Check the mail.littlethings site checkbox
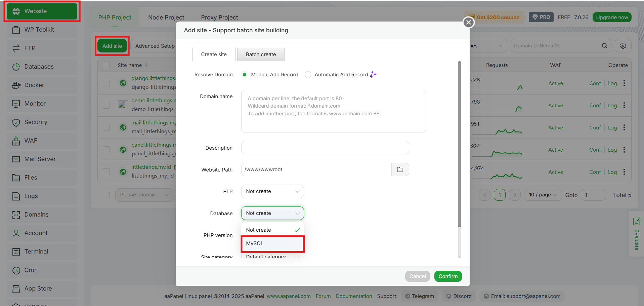 106,127
